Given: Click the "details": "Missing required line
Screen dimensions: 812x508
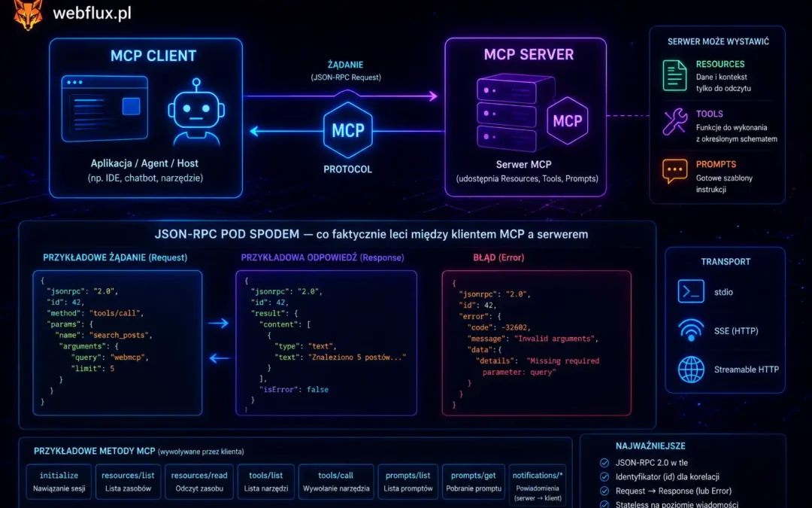Looking at the screenshot, I should tap(538, 360).
